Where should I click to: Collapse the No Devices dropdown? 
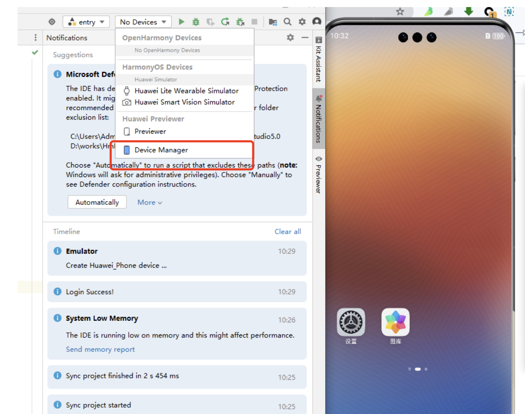pyautogui.click(x=143, y=22)
